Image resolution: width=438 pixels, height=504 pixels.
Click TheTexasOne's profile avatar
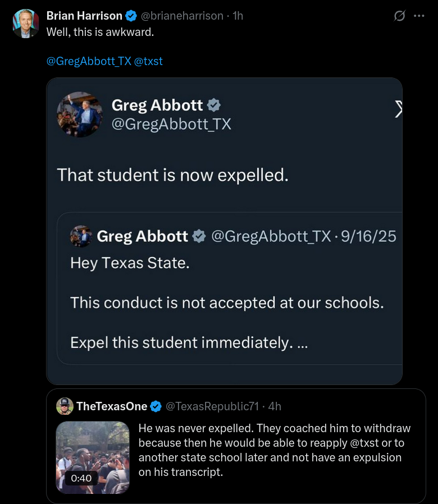tap(65, 406)
